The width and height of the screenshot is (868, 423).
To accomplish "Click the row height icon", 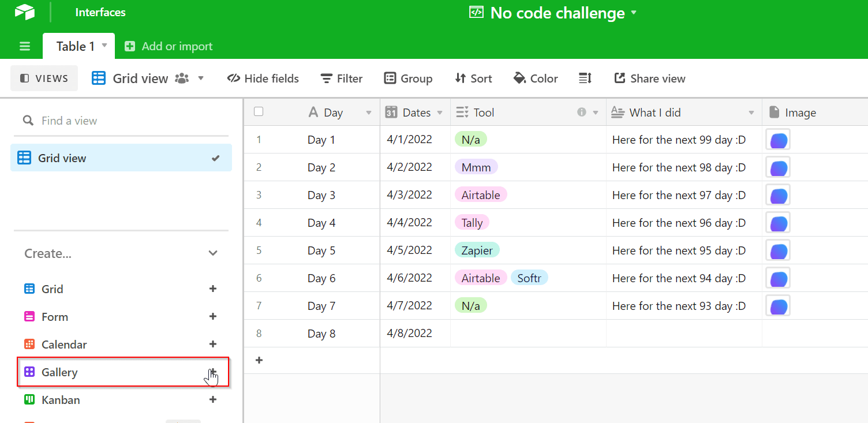I will point(585,78).
